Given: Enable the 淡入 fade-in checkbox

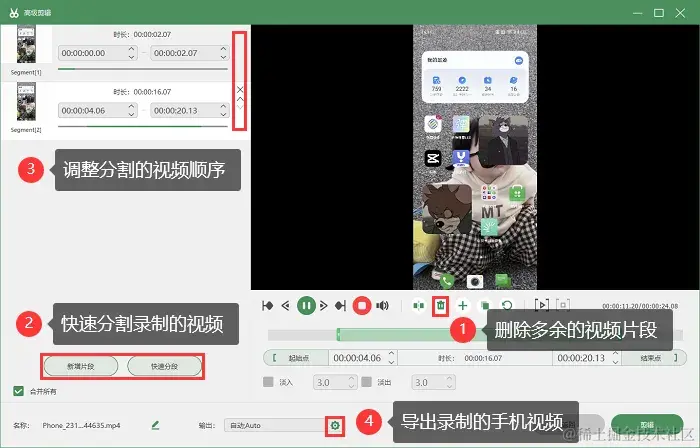Looking at the screenshot, I should pos(268,382).
